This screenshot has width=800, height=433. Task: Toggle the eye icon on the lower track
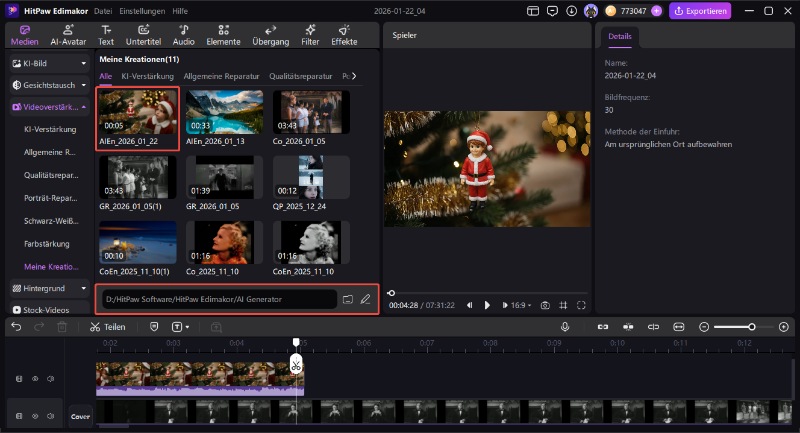[35, 414]
